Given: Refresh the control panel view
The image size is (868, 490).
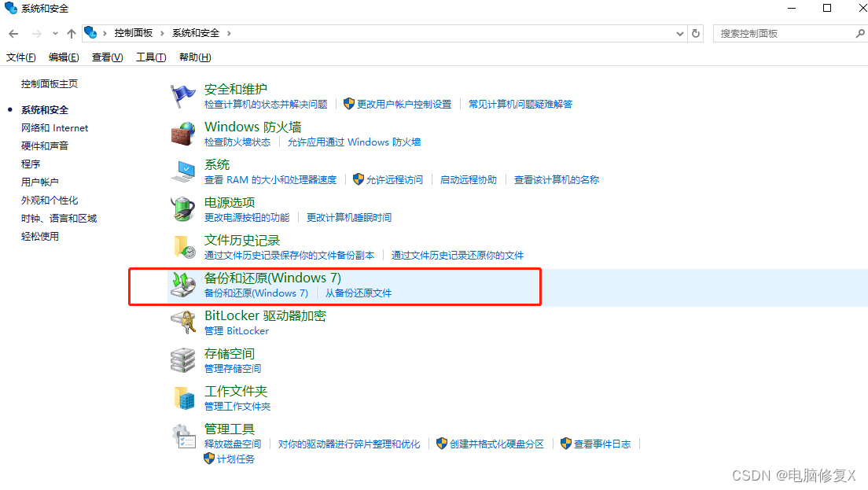Looking at the screenshot, I should [x=696, y=33].
